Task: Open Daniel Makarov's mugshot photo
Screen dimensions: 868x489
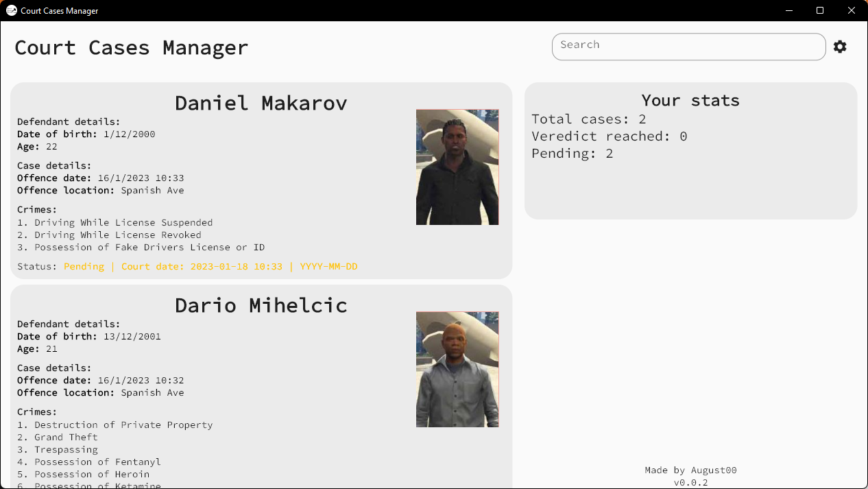Action: [x=457, y=167]
